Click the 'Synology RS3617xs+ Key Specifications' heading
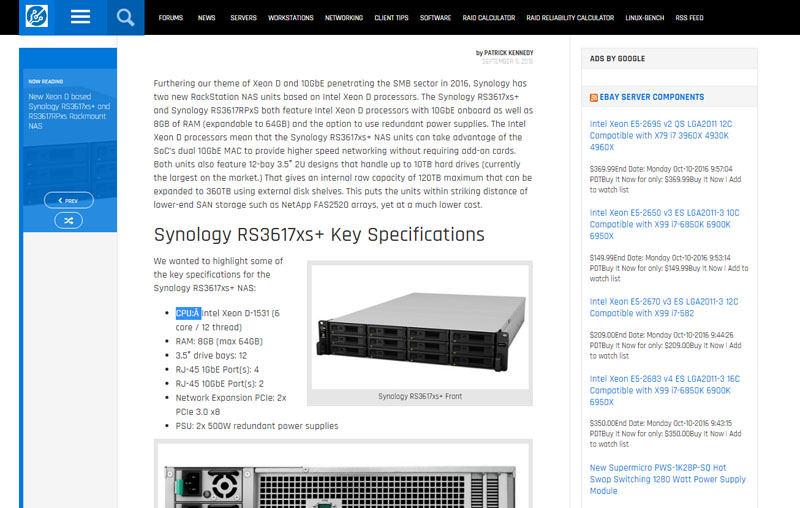 (319, 235)
